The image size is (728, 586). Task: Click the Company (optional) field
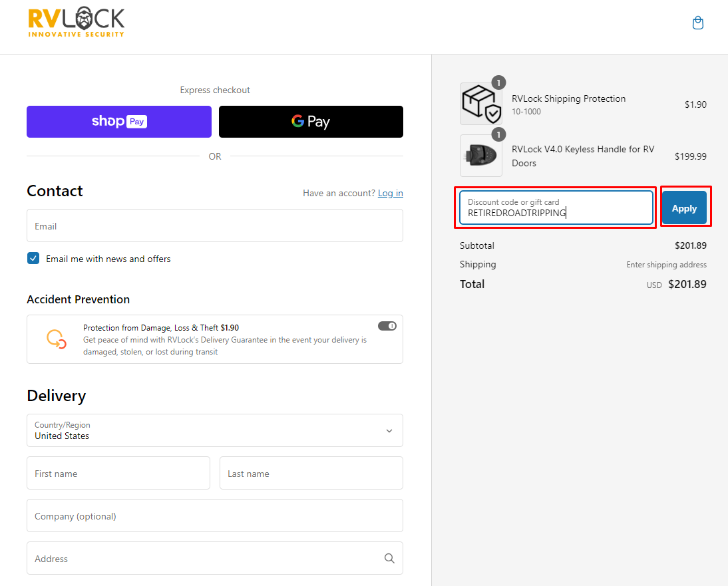tap(214, 516)
